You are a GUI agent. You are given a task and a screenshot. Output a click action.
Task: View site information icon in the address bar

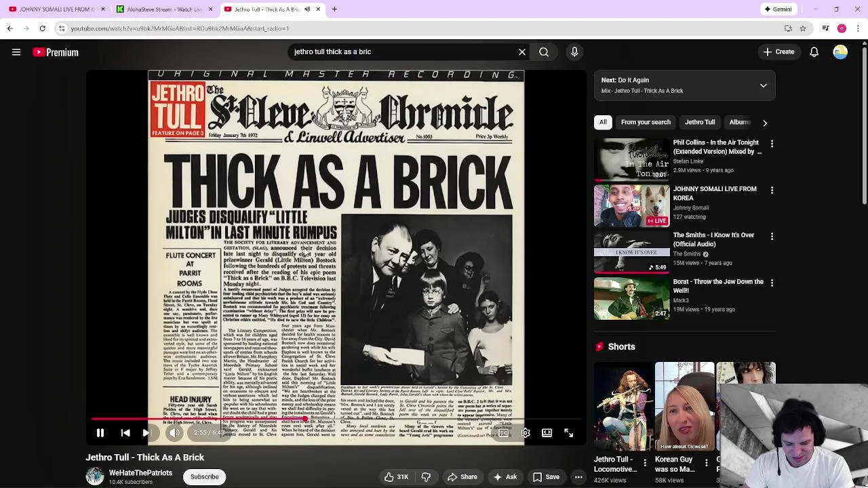(x=62, y=28)
